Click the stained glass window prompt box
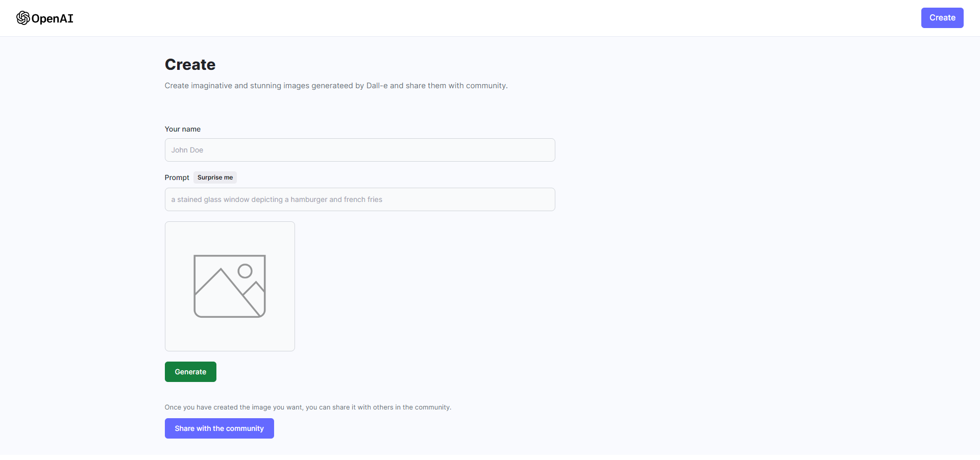 tap(359, 199)
